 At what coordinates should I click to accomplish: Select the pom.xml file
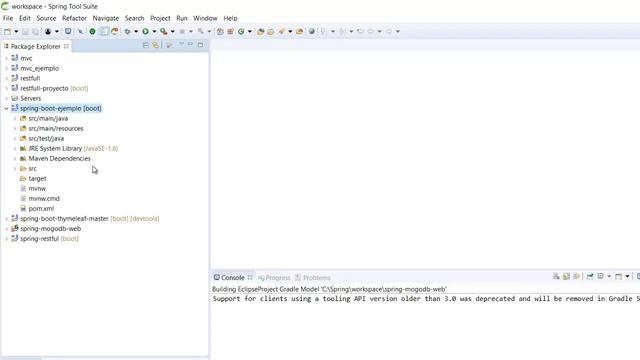click(x=41, y=209)
